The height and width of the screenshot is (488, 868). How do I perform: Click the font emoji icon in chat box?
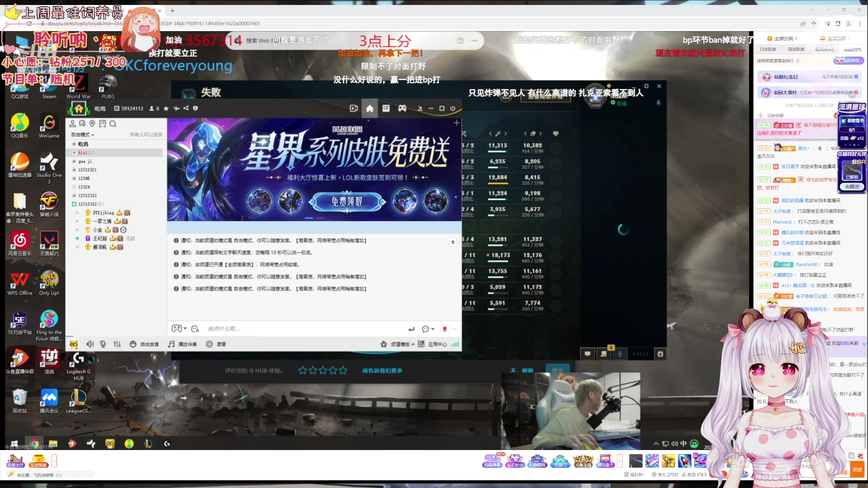pos(195,329)
